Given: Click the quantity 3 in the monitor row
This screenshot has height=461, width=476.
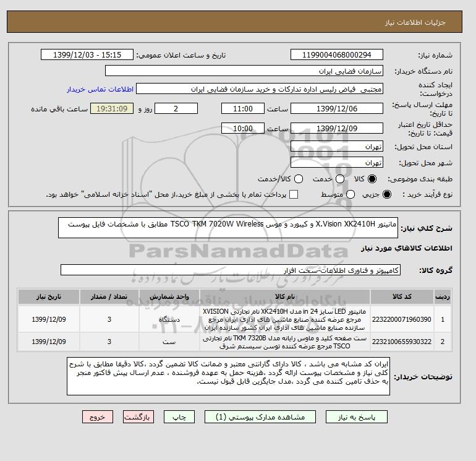Looking at the screenshot, I should pyautogui.click(x=109, y=319).
